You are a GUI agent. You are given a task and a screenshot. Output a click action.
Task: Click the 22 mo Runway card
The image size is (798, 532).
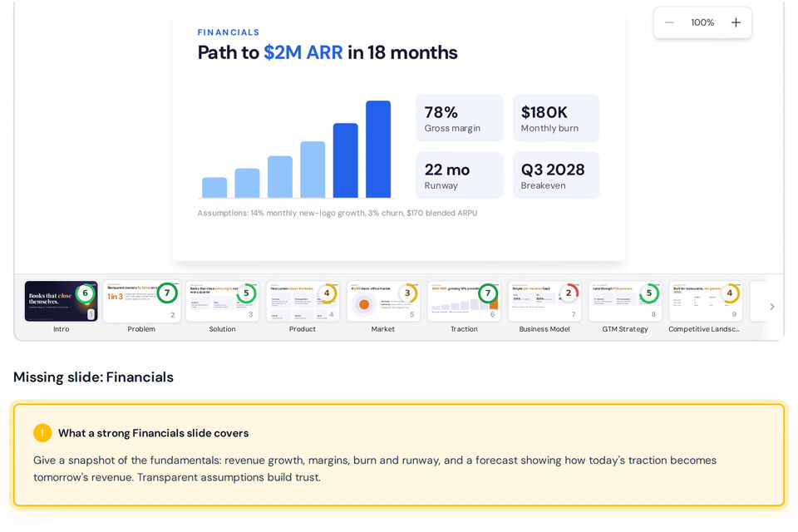pyautogui.click(x=460, y=175)
